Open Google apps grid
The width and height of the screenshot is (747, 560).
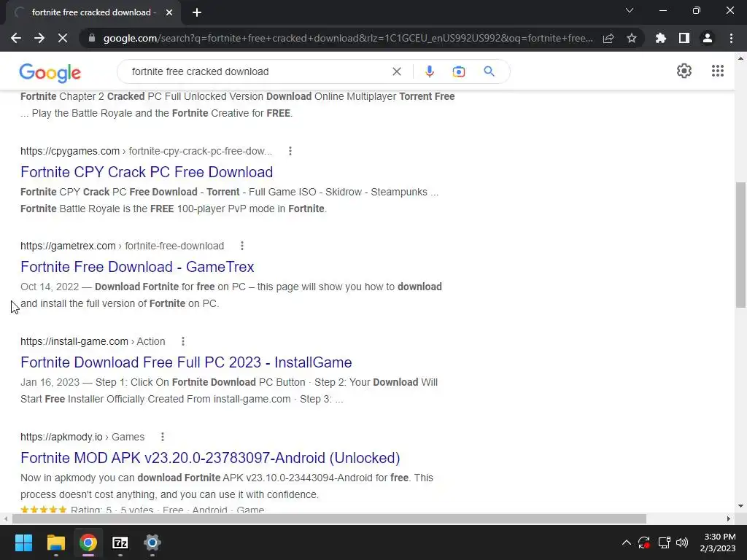718,71
